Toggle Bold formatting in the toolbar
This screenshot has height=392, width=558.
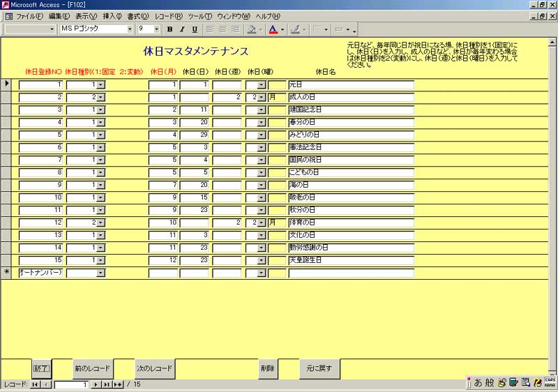tap(169, 29)
